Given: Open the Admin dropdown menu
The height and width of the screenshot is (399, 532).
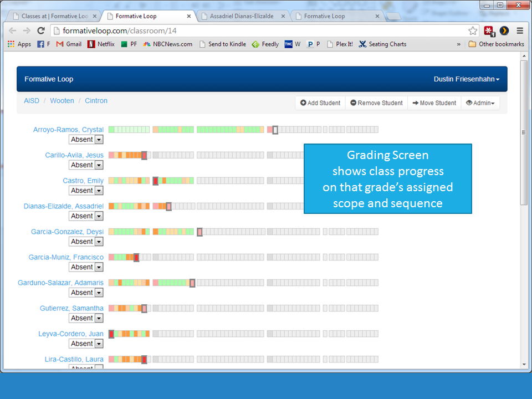Looking at the screenshot, I should [480, 103].
